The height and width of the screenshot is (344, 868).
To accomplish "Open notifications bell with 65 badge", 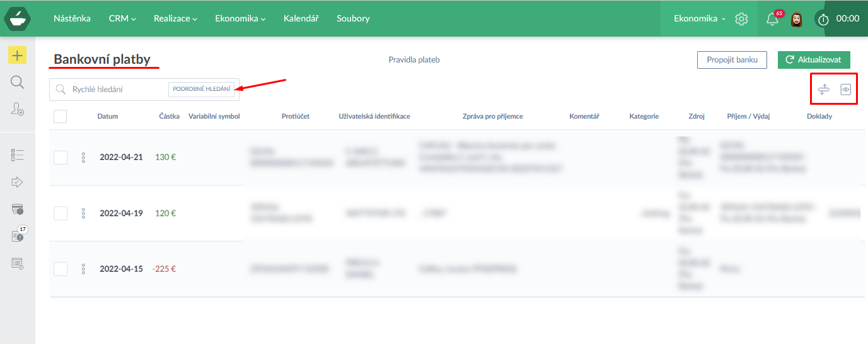I will coord(772,19).
